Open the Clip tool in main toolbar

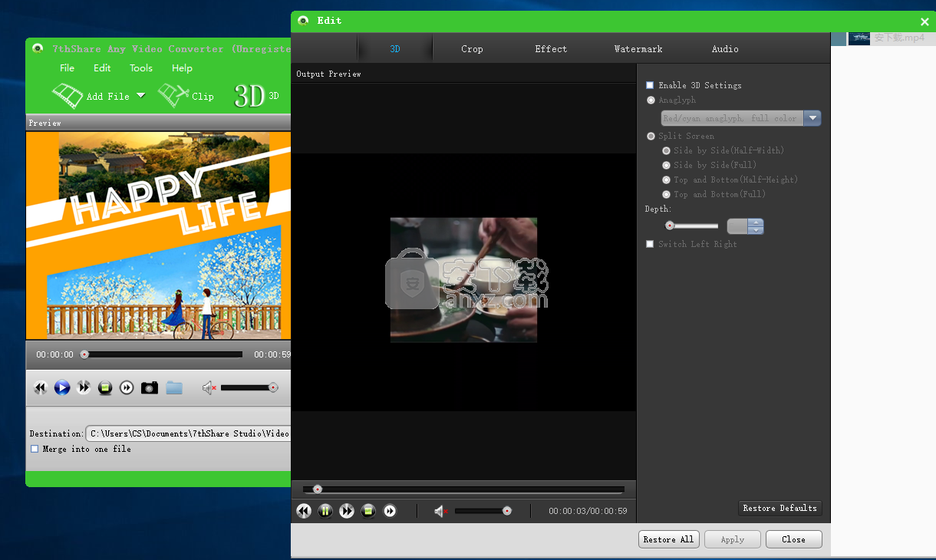[186, 96]
